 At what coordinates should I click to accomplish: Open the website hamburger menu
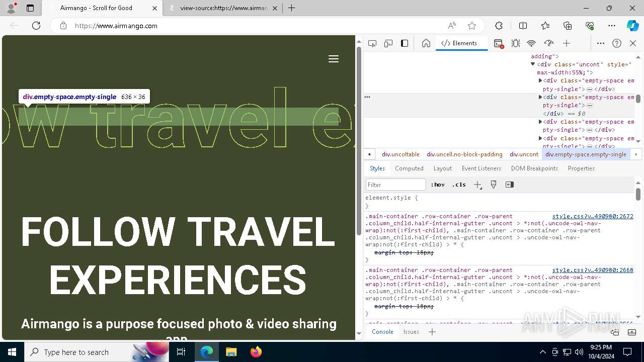(334, 59)
